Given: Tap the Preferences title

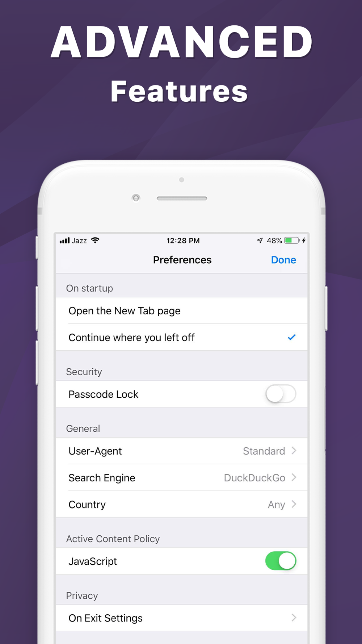Looking at the screenshot, I should [182, 260].
